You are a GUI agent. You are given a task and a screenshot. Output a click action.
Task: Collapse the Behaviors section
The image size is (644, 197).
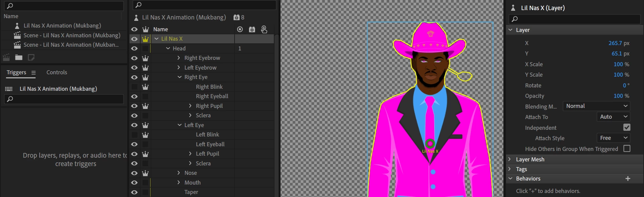tap(510, 179)
